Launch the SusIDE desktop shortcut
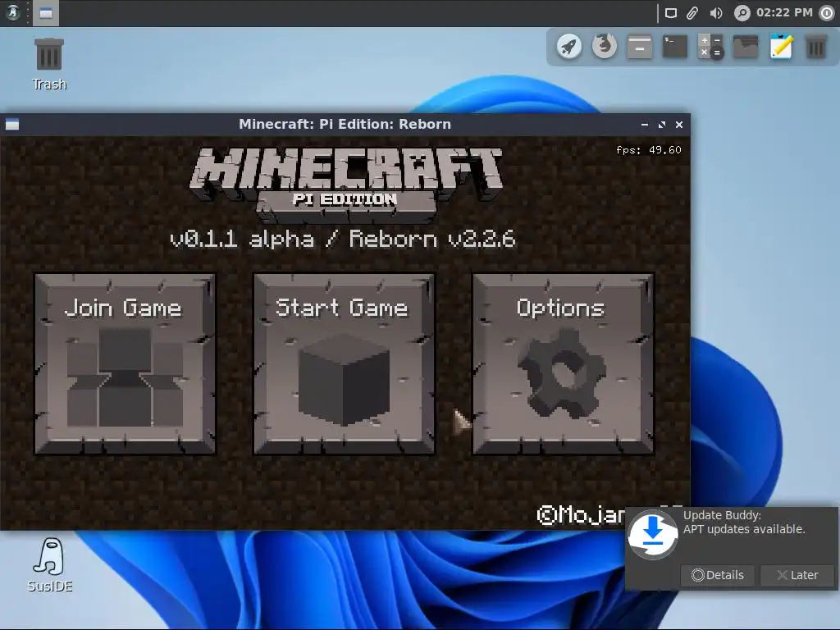This screenshot has width=840, height=630. click(x=50, y=566)
